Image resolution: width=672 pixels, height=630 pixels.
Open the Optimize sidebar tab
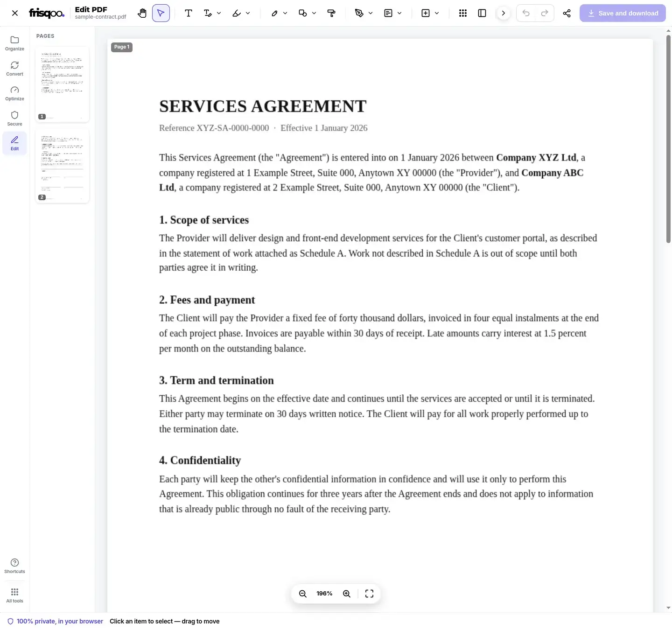14,93
